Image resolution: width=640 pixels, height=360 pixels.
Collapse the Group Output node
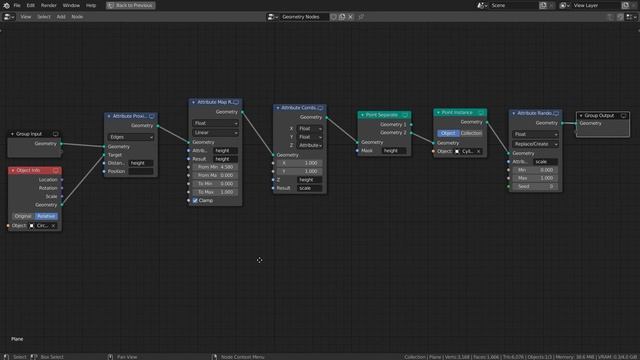coord(581,116)
